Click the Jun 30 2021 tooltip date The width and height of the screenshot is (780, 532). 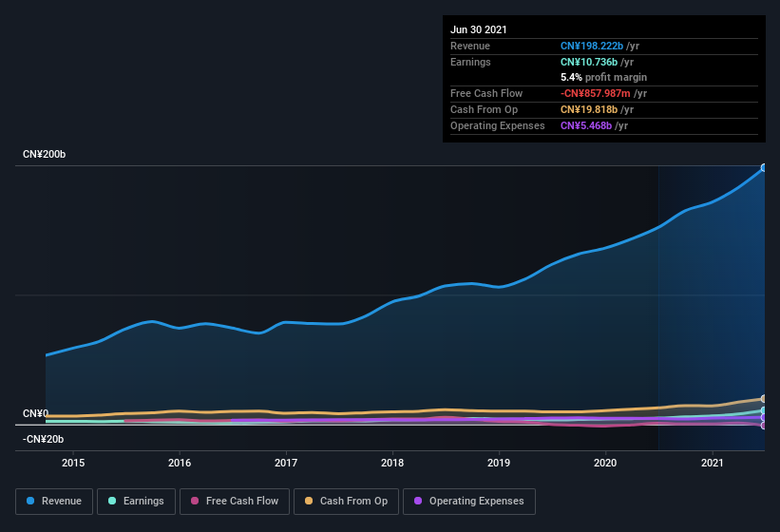[479, 29]
